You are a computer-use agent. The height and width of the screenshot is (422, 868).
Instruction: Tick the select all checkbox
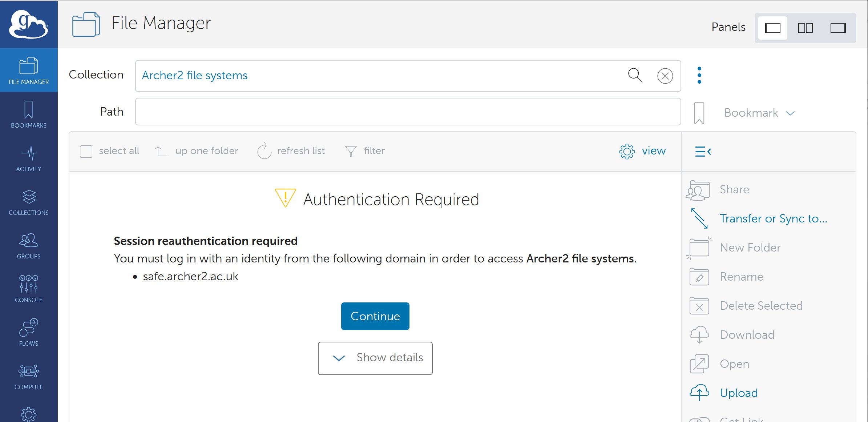pyautogui.click(x=86, y=151)
